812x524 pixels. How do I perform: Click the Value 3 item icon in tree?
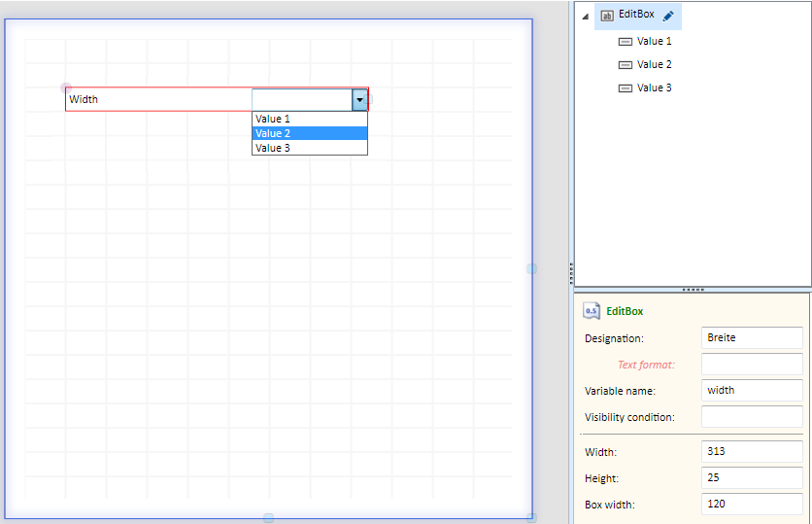pyautogui.click(x=625, y=88)
